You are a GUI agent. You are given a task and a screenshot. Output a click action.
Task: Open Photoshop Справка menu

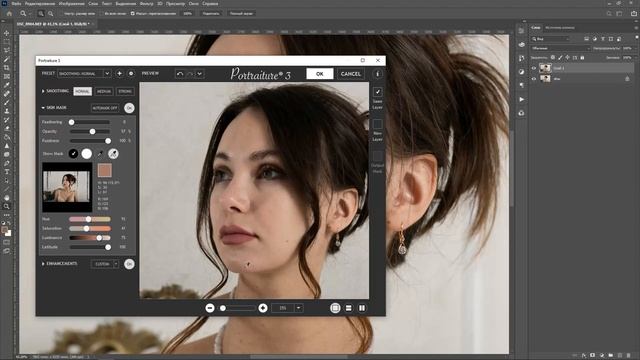(x=210, y=4)
